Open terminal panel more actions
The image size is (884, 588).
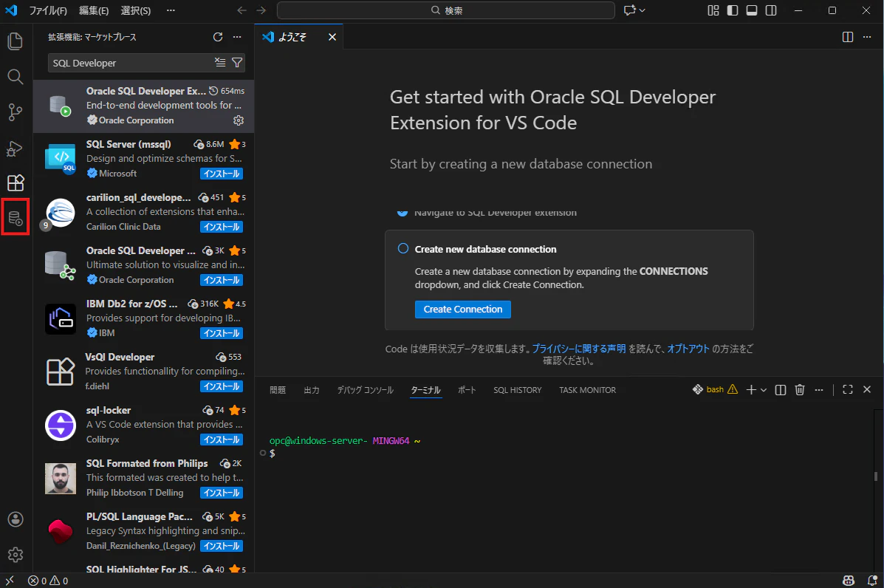point(819,389)
